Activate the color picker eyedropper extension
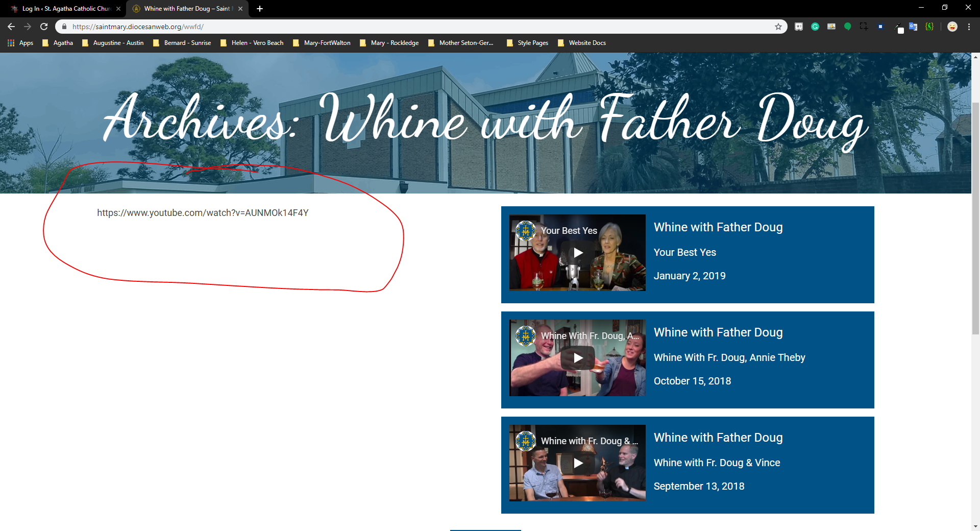The image size is (980, 531). click(x=897, y=27)
